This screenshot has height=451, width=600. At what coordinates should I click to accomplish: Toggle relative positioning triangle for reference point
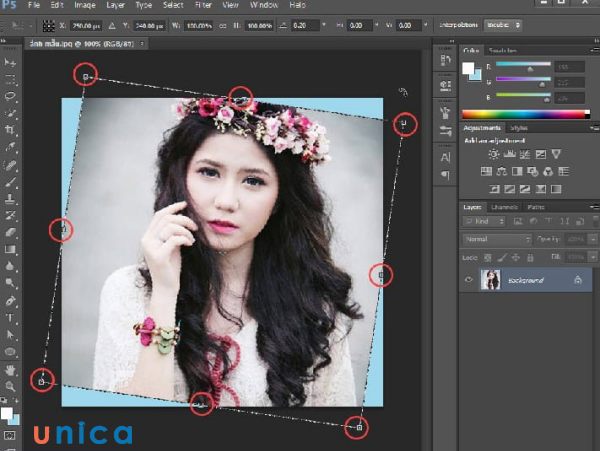tap(110, 24)
